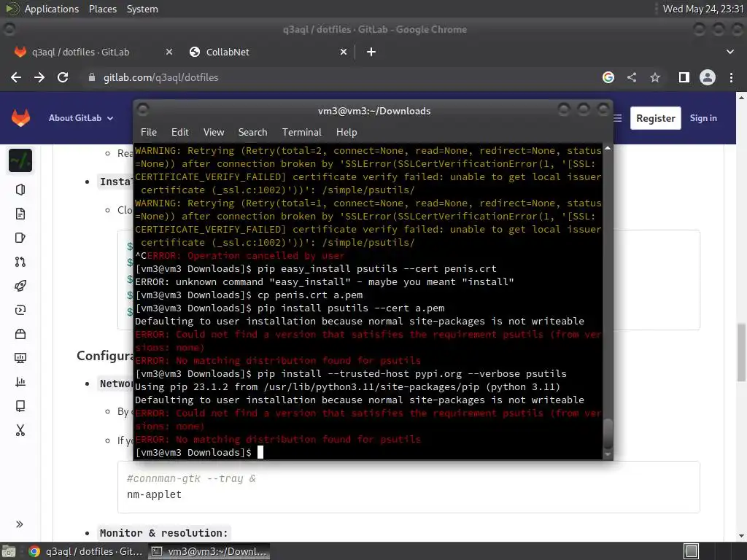Share this page icon in Chrome
The height and width of the screenshot is (560, 747).
point(632,77)
